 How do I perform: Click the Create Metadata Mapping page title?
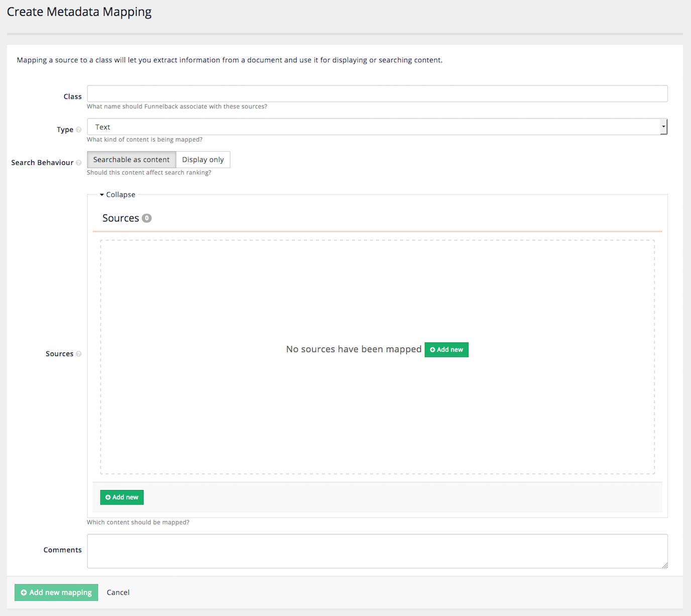pyautogui.click(x=79, y=12)
